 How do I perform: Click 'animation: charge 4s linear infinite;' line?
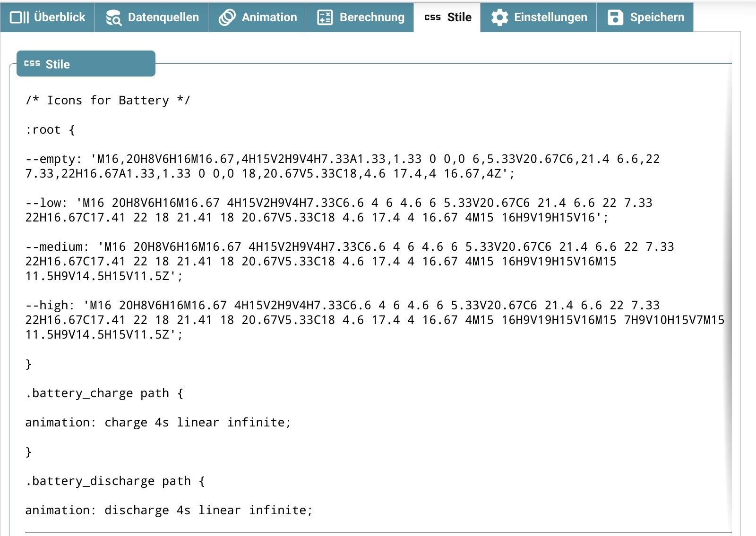click(x=158, y=422)
